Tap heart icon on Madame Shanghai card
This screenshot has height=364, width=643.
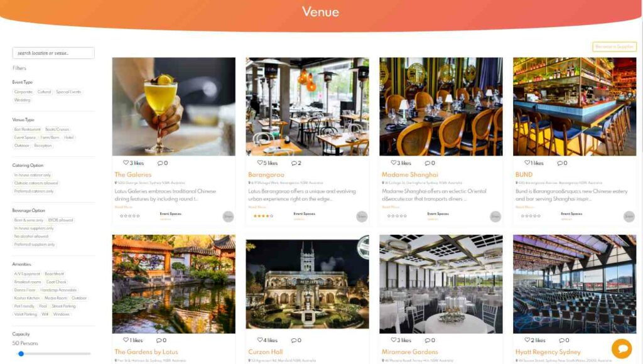coord(393,163)
